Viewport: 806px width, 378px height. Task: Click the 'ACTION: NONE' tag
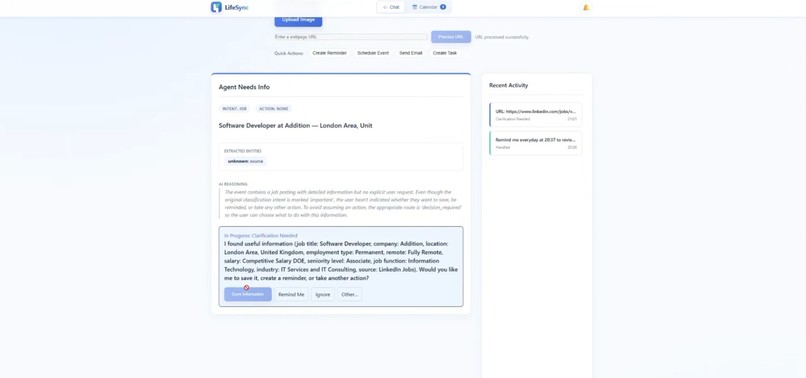point(274,109)
